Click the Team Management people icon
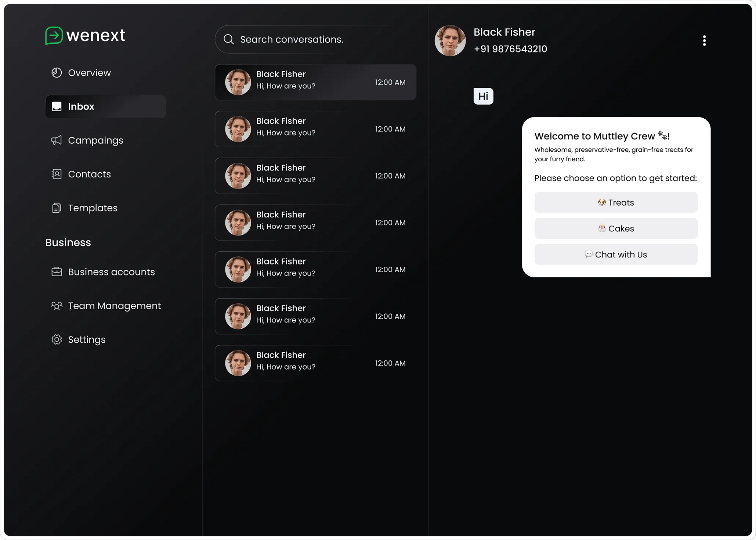The image size is (756, 540). [x=57, y=306]
